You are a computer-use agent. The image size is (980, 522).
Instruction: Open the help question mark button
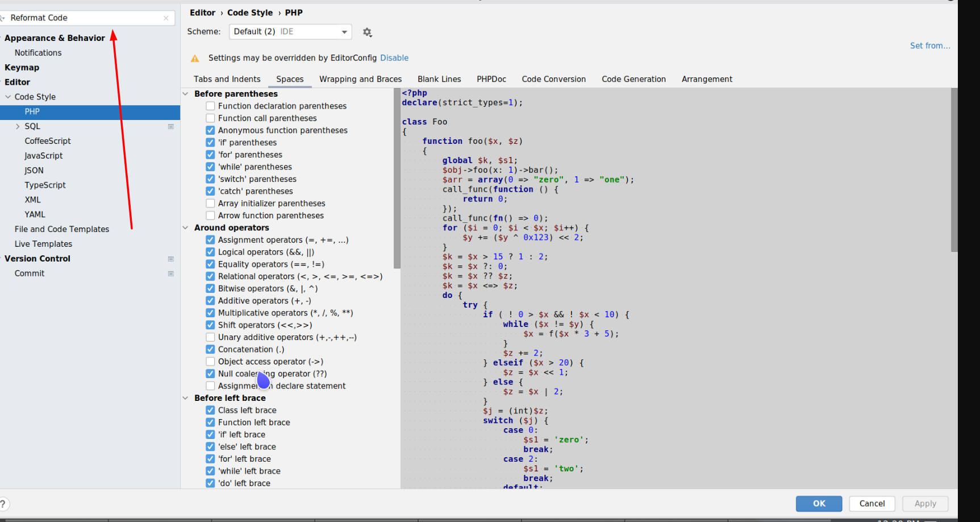3,504
